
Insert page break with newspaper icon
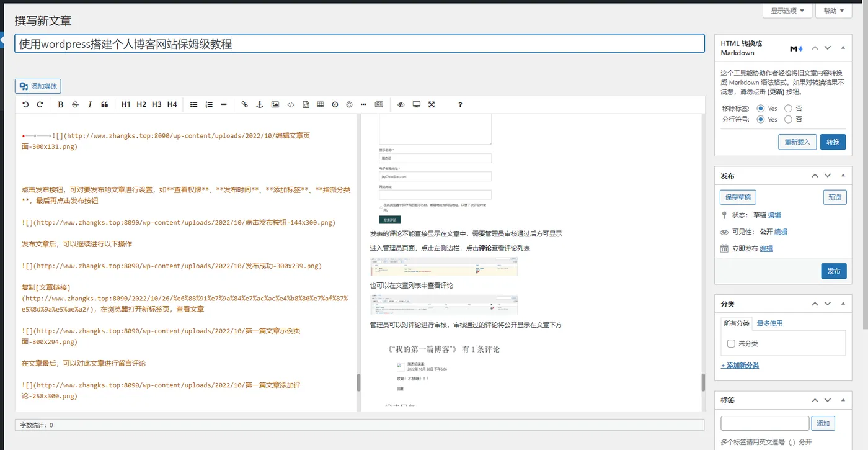(379, 104)
